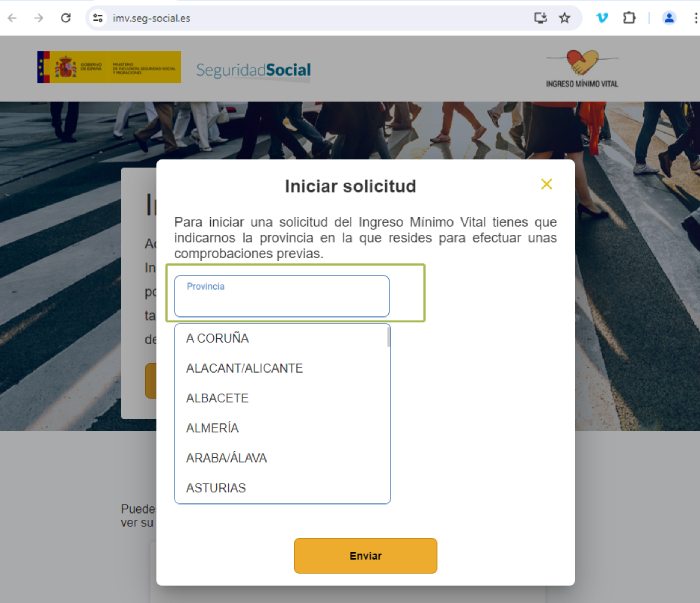Reload the page with the refresh icon
This screenshot has width=700, height=603.
click(x=66, y=18)
